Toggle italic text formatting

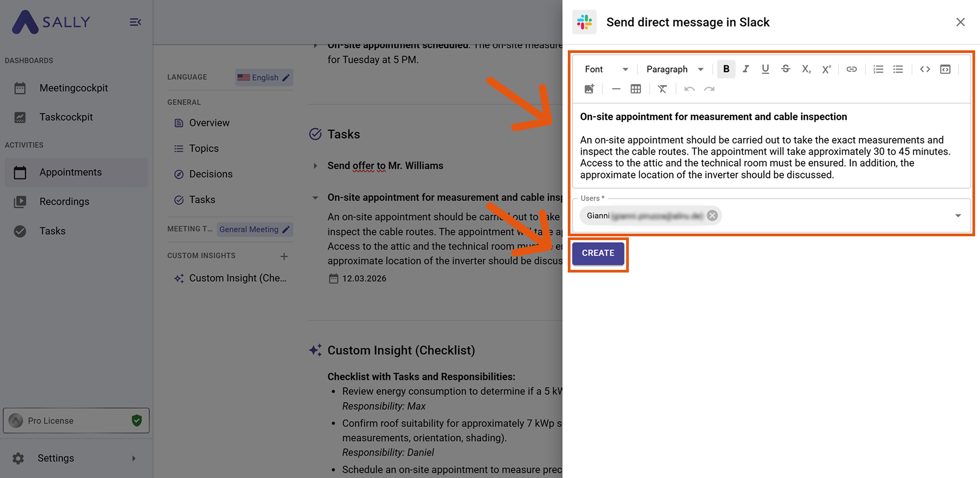coord(746,69)
